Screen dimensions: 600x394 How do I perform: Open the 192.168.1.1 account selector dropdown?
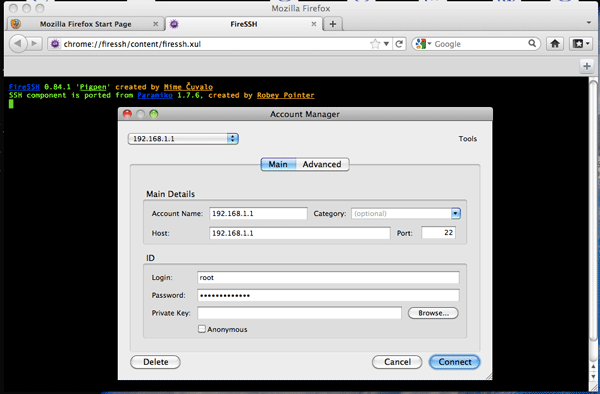click(183, 139)
